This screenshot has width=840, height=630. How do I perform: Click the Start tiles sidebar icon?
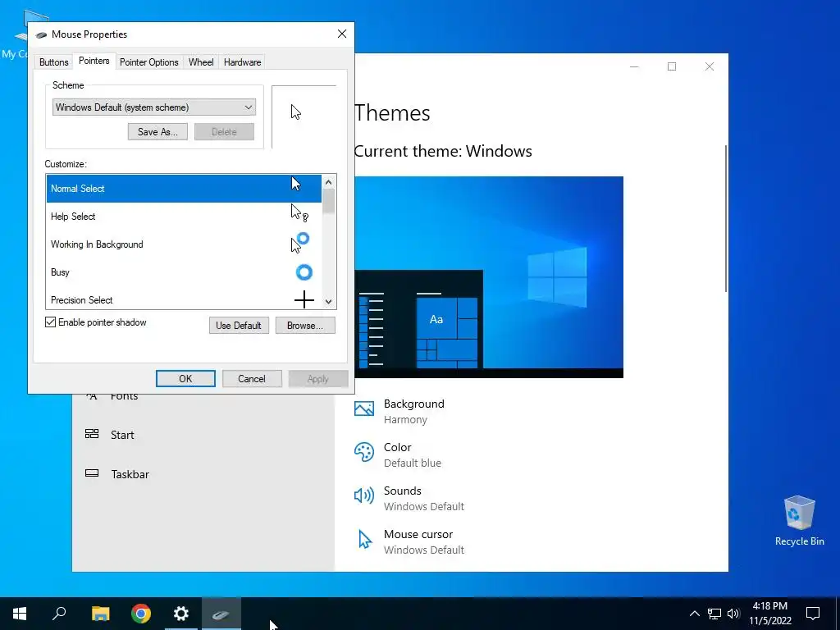tap(92, 434)
